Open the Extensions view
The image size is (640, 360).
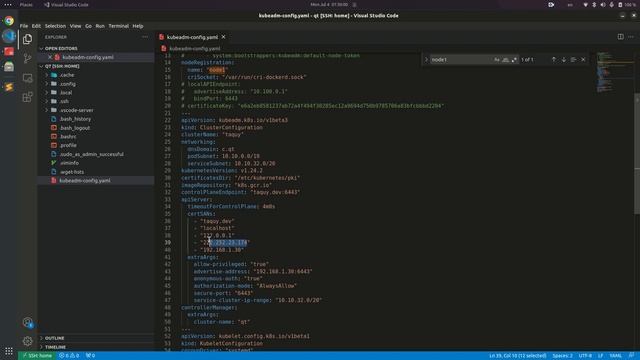(27, 97)
